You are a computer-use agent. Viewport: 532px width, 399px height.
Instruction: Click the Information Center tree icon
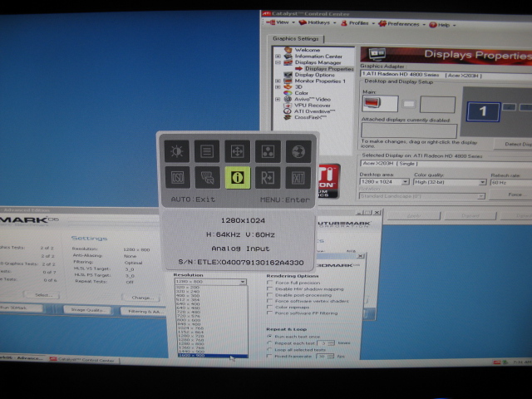[288, 57]
